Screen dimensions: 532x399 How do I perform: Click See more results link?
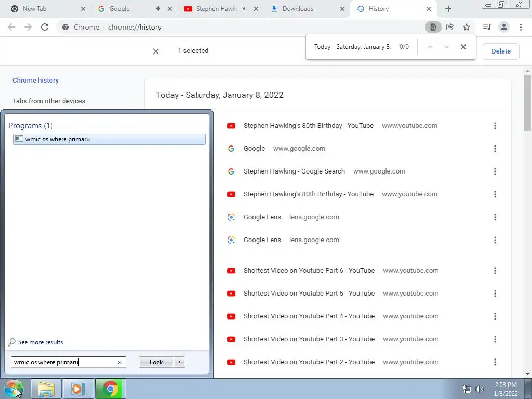coord(41,342)
